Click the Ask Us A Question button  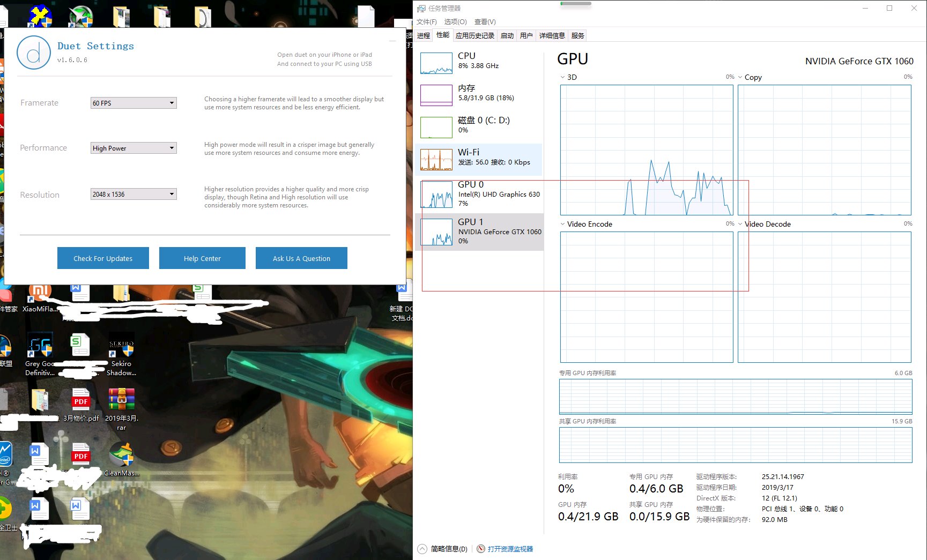[301, 258]
